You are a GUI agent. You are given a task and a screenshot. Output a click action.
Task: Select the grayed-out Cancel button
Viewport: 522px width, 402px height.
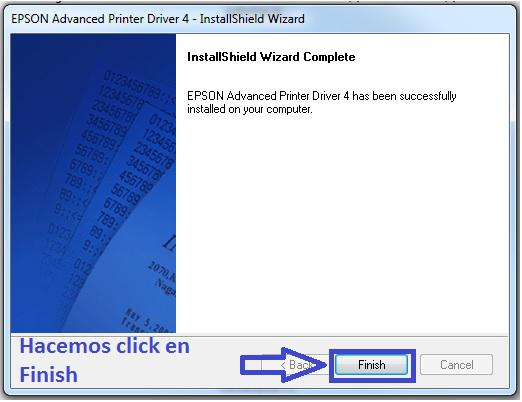pos(456,365)
